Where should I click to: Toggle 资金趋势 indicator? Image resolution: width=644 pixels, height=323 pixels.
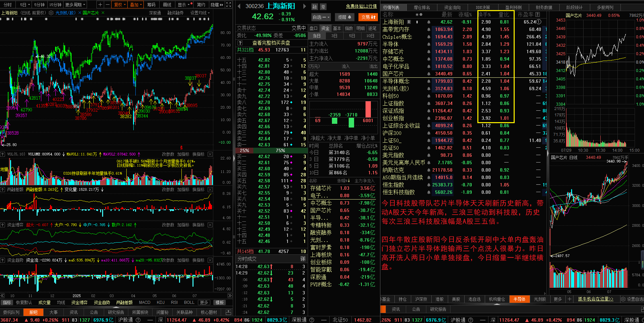tap(102, 302)
